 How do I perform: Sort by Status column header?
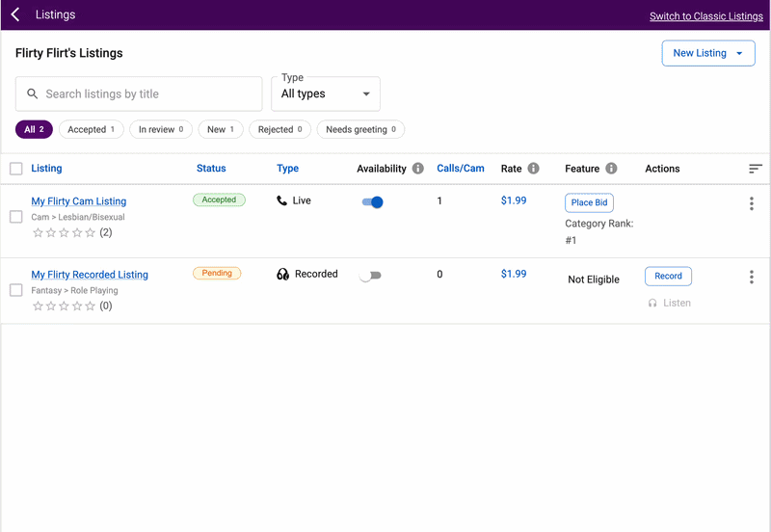pos(211,168)
